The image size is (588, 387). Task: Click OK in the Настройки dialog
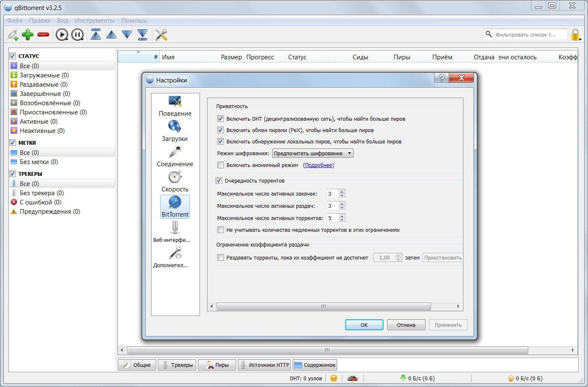(x=364, y=325)
